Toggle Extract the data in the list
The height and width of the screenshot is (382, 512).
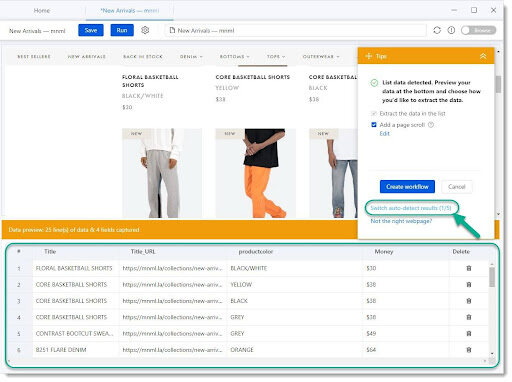pos(374,114)
